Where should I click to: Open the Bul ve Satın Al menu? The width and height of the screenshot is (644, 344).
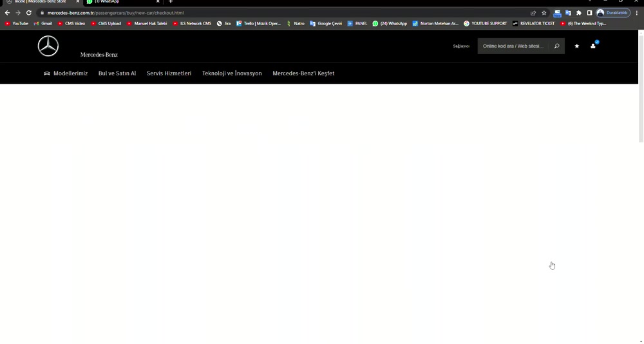[x=117, y=73]
